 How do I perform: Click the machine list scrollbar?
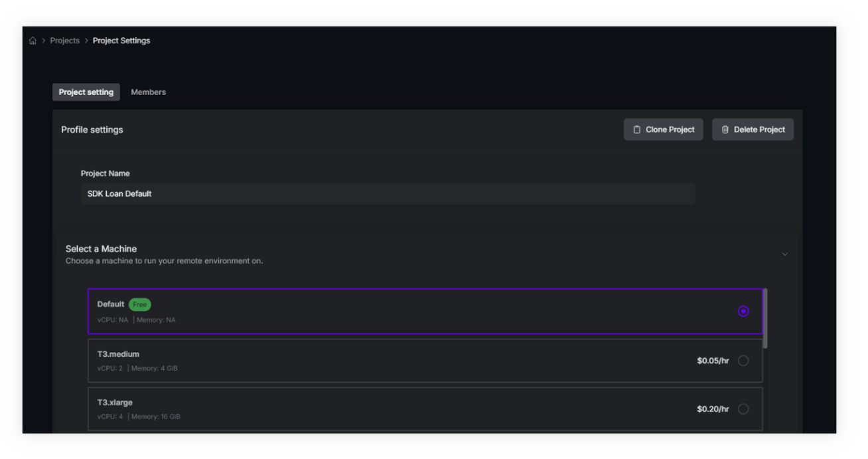pyautogui.click(x=765, y=318)
